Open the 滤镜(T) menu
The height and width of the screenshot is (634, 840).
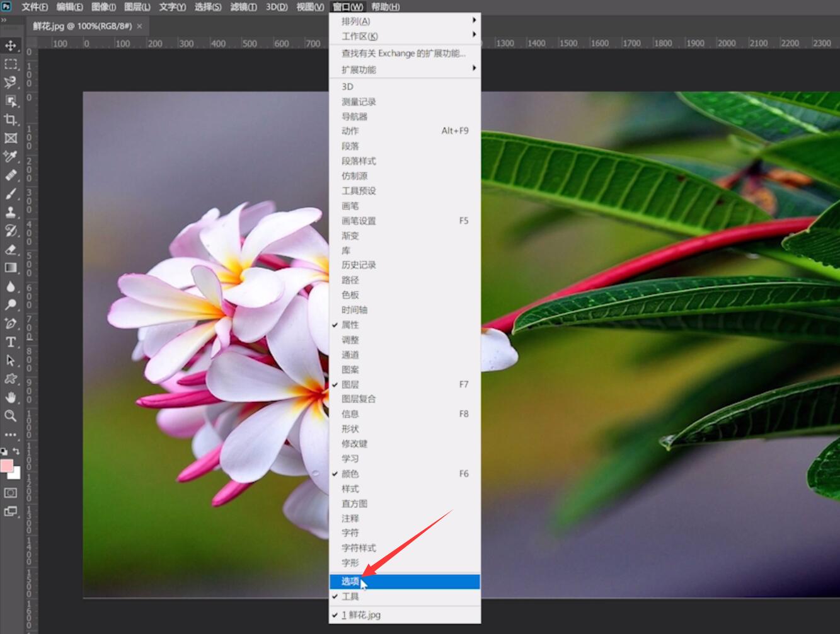point(243,7)
